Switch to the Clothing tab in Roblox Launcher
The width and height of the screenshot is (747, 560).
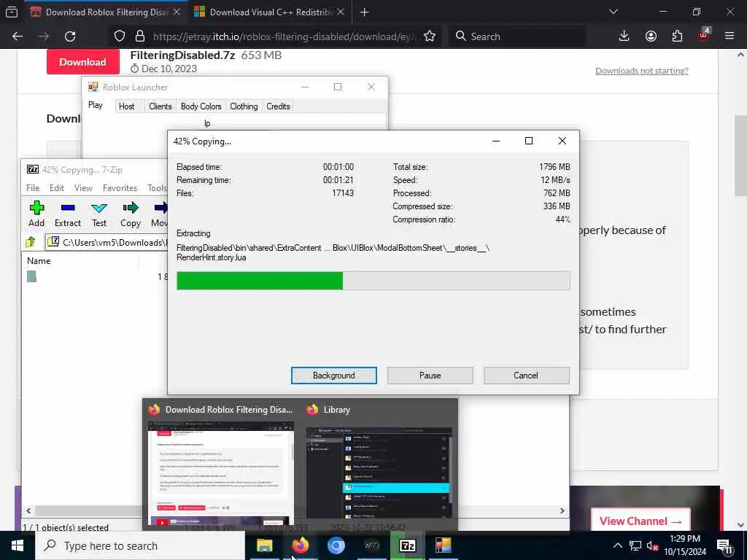(244, 106)
